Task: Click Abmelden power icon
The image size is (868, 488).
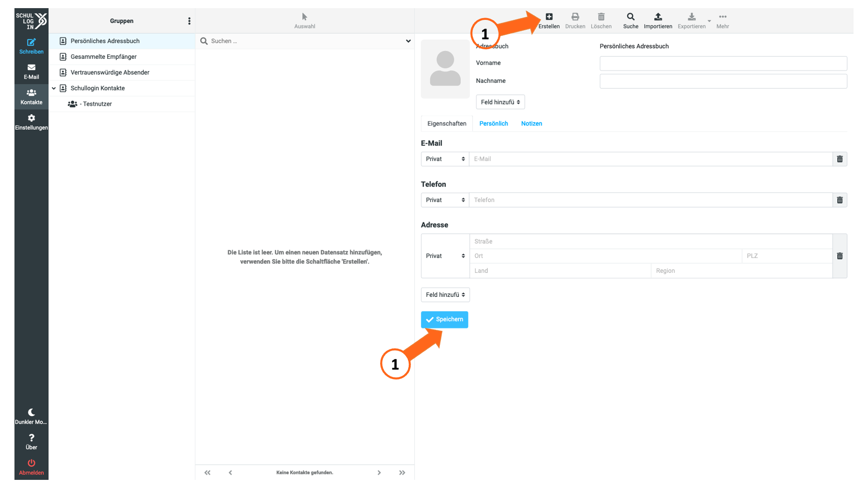Action: pos(31,467)
